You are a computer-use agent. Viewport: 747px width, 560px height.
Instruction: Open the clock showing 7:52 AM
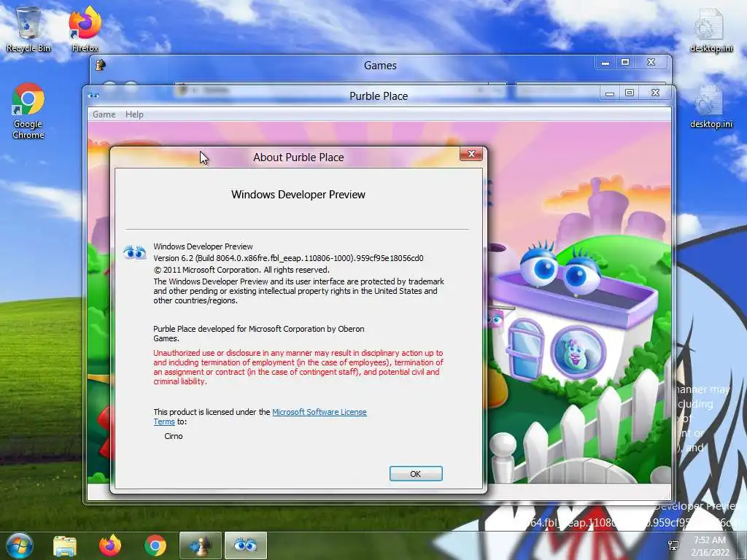coord(710,546)
